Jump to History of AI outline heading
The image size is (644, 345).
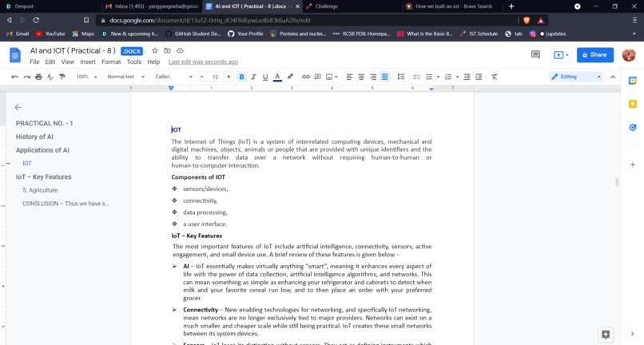click(34, 137)
